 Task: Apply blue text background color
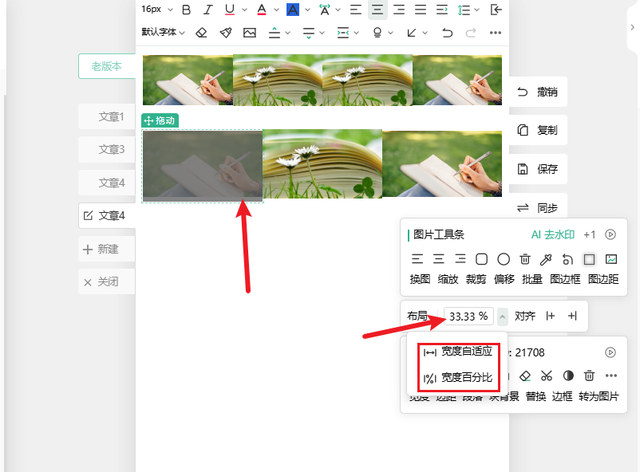click(293, 10)
